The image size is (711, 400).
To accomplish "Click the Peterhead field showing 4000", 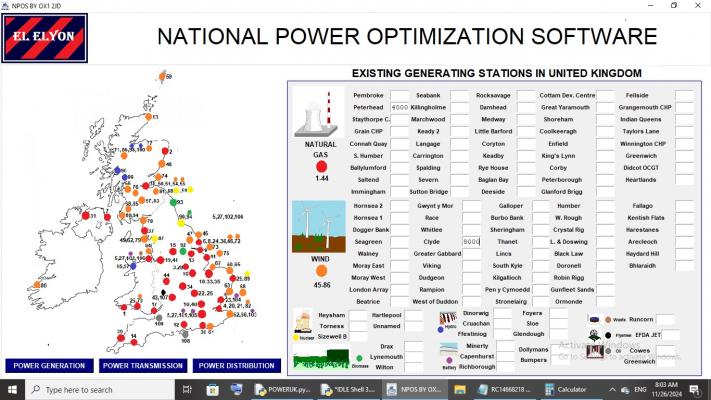I will point(399,106).
